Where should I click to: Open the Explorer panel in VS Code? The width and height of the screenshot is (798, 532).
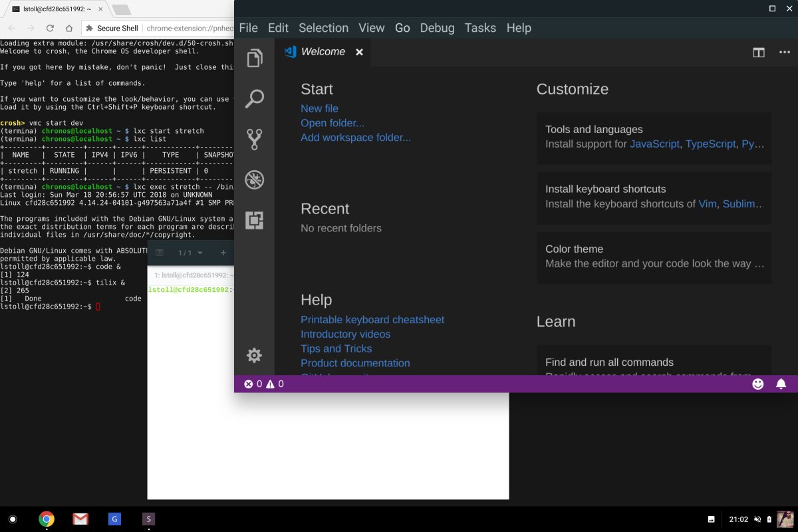(254, 58)
